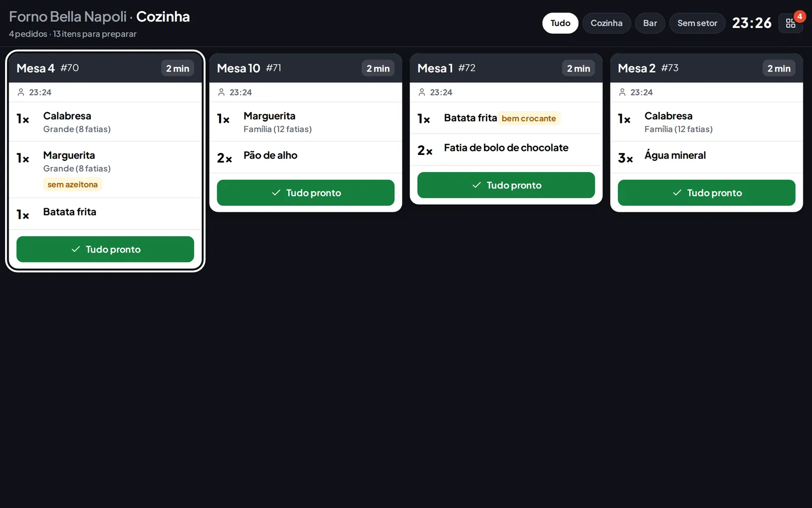The width and height of the screenshot is (812, 508).
Task: Switch to the Cozinha filter
Action: coord(606,23)
